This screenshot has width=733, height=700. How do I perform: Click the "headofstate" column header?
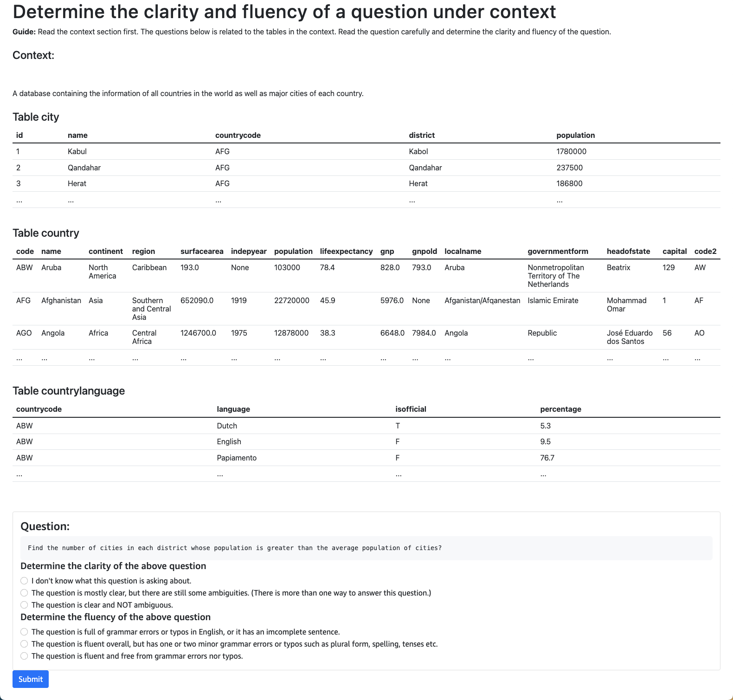click(628, 251)
